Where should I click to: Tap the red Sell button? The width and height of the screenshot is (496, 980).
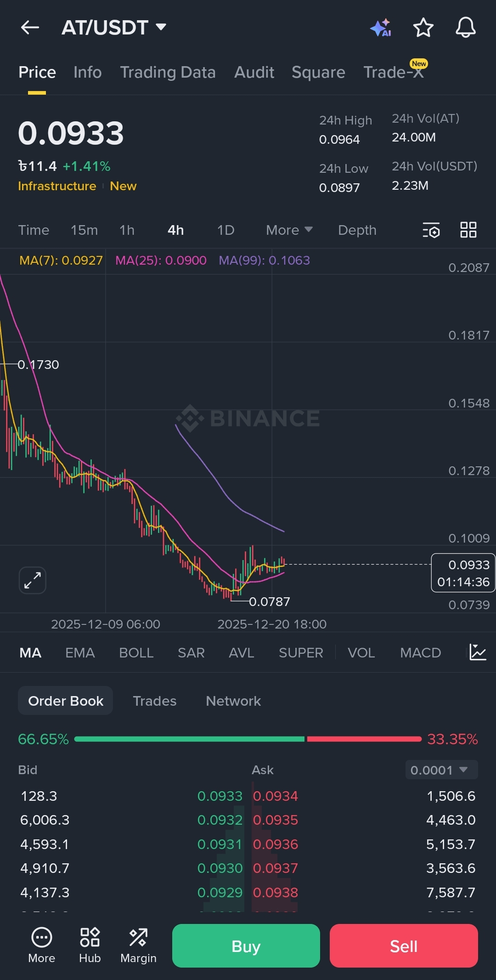(404, 946)
